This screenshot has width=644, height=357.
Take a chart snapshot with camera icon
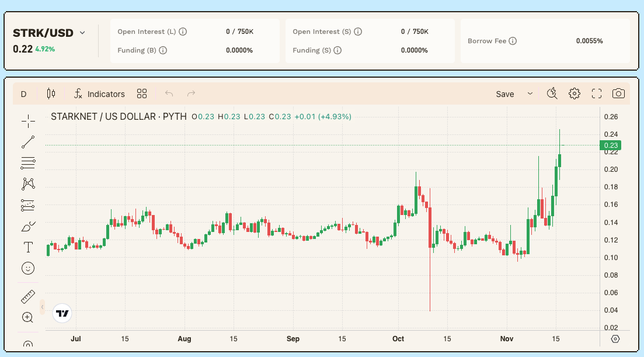click(618, 93)
